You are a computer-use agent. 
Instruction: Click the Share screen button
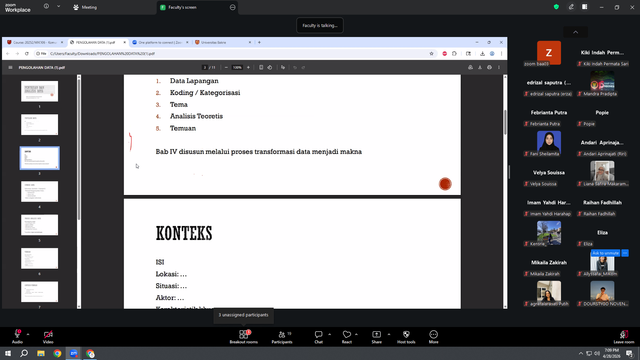pos(376,337)
